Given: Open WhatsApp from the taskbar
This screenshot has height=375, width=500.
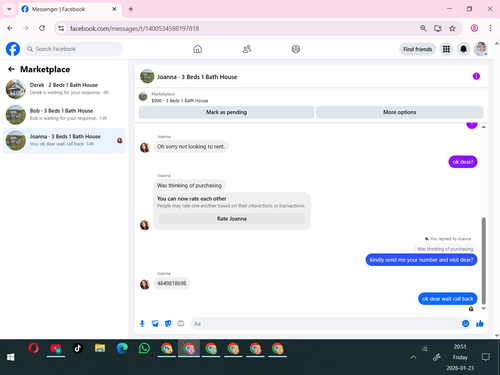Looking at the screenshot, I should pos(144,349).
